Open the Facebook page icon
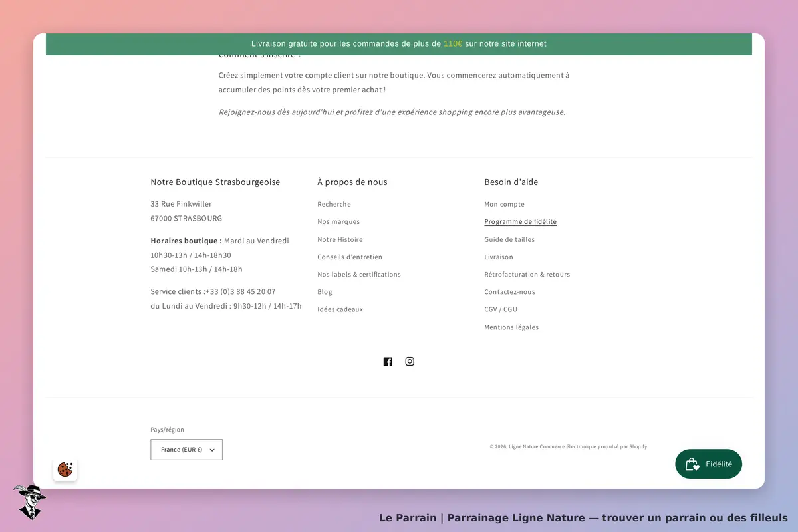This screenshot has height=532, width=798. point(388,362)
